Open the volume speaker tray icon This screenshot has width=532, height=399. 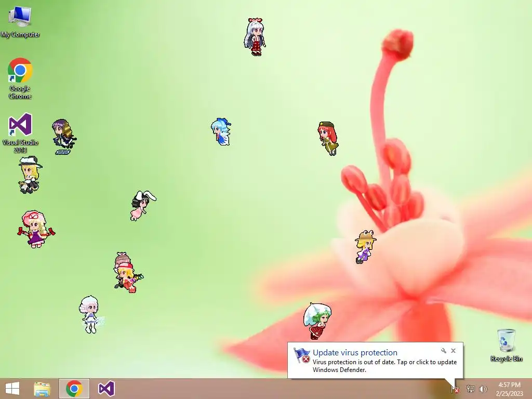coord(483,389)
